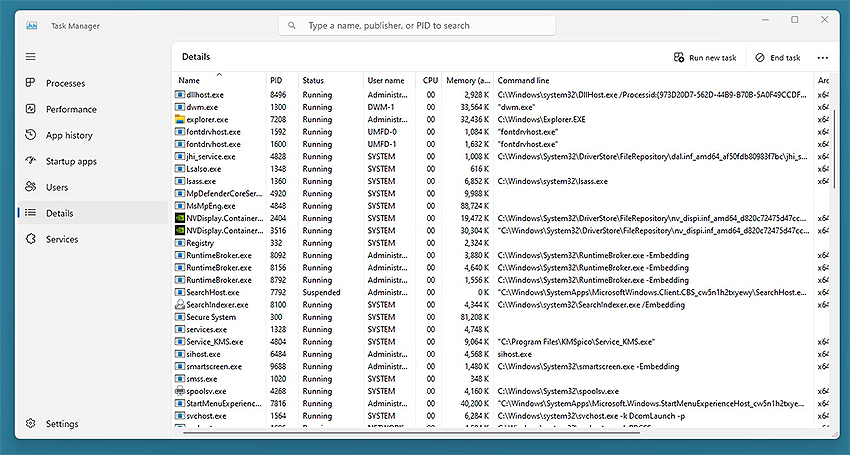Image resolution: width=850 pixels, height=455 pixels.
Task: Select the Secure System process
Action: click(501, 317)
